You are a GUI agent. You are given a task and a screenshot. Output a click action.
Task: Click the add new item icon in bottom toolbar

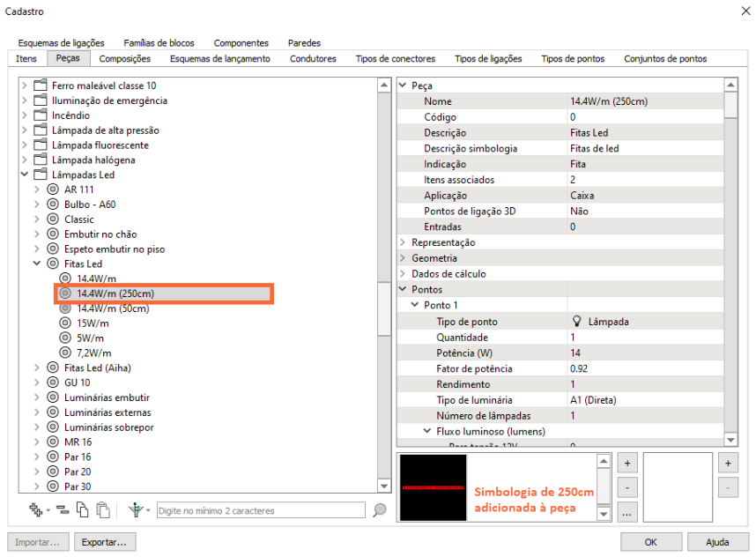click(x=36, y=510)
